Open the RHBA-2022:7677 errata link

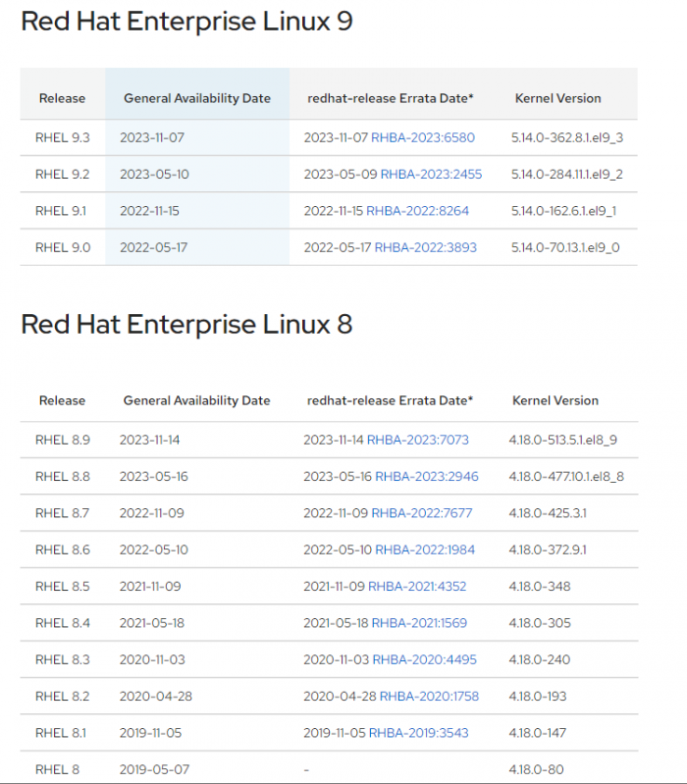coord(422,513)
